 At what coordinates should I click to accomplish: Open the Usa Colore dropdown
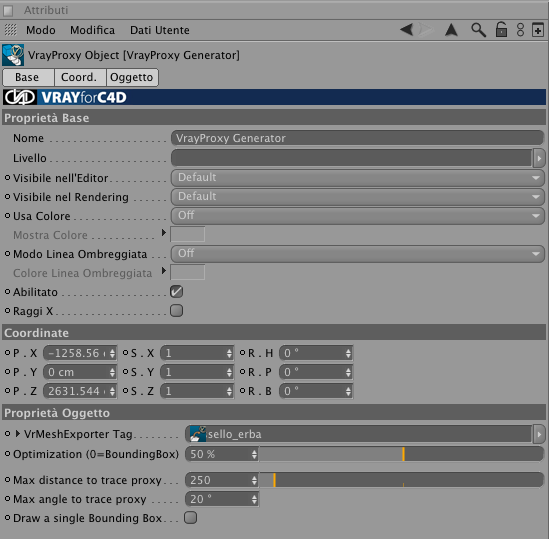point(357,215)
